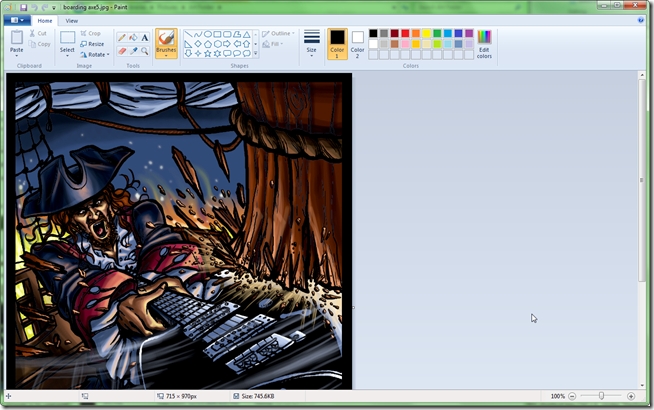Toggle Color 2 as active color
Screen dimensions: 654x410
coord(357,44)
